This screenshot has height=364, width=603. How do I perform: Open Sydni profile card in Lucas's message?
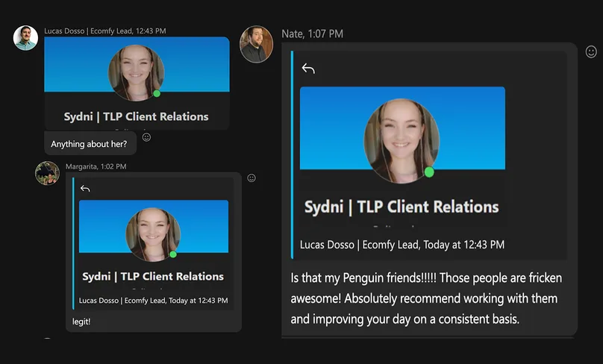click(137, 83)
